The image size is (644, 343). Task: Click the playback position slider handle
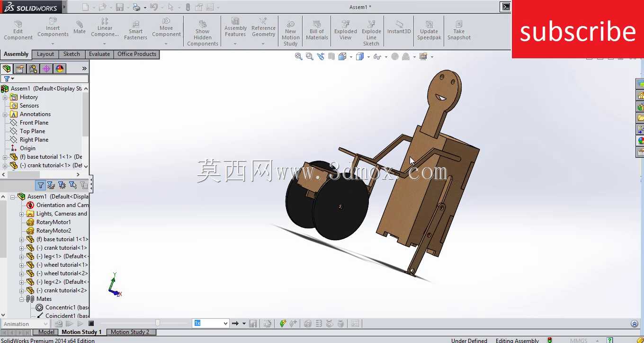coord(158,323)
